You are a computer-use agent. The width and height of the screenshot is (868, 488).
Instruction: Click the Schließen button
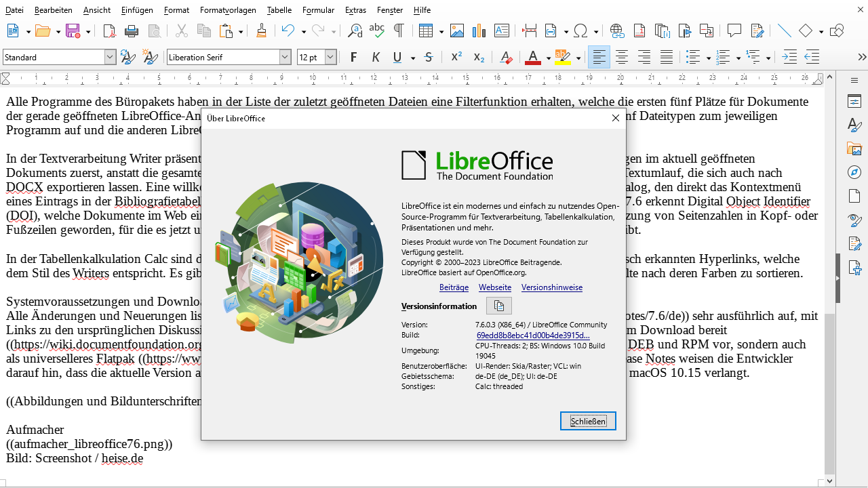(x=588, y=421)
